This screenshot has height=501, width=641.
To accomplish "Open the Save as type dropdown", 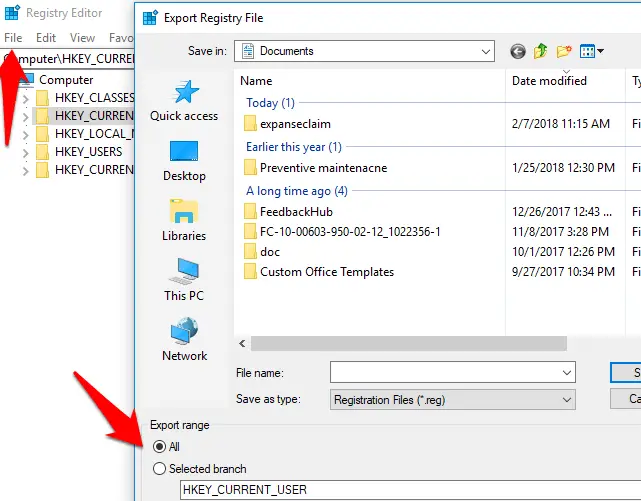I will tap(566, 400).
